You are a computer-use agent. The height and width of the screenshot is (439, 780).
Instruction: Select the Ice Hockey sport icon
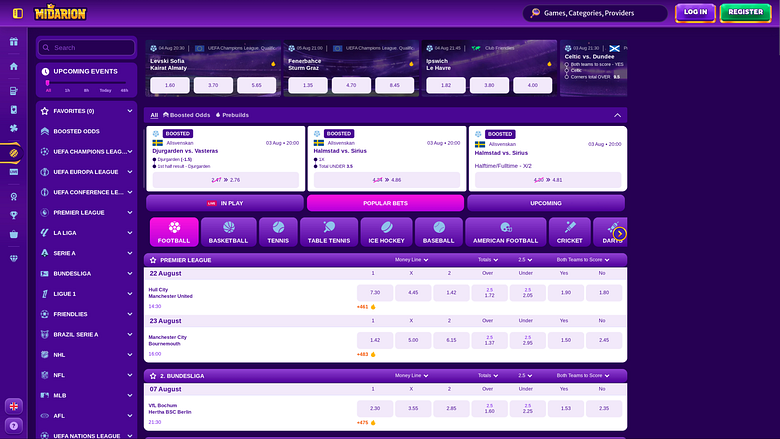pyautogui.click(x=387, y=232)
